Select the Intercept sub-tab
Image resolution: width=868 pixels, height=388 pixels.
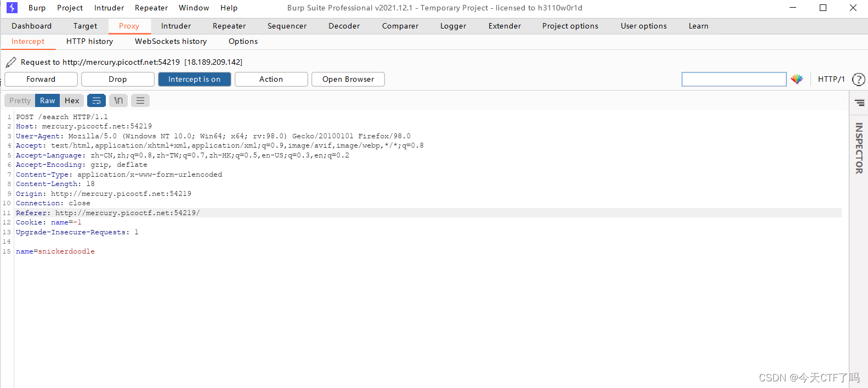point(28,41)
